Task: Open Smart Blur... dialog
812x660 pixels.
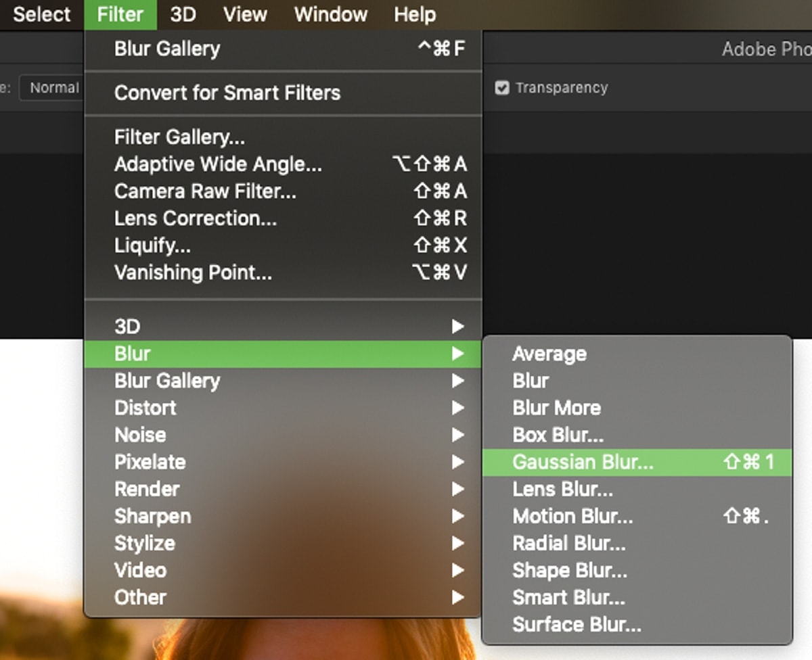Action: click(637, 597)
